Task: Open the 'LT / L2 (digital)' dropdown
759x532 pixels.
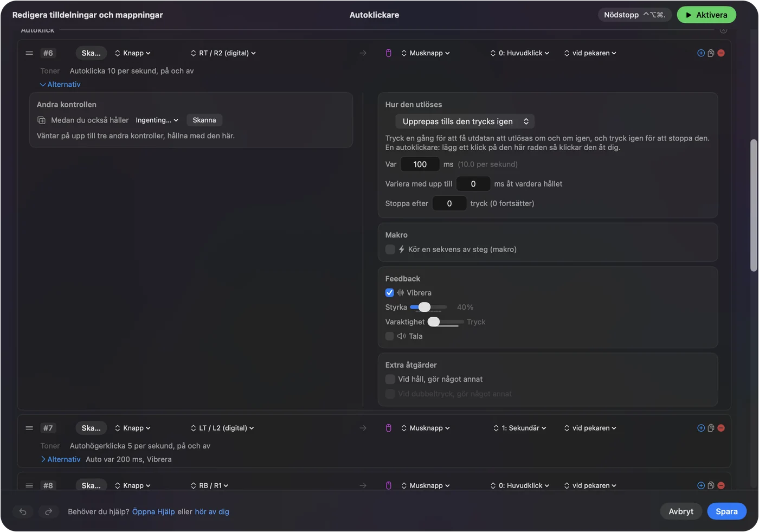Action: (x=222, y=428)
